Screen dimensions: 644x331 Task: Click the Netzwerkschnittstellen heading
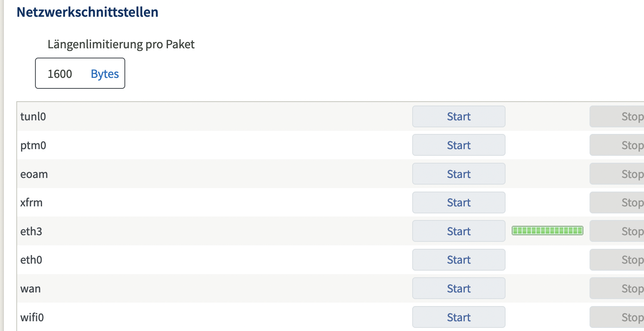87,12
